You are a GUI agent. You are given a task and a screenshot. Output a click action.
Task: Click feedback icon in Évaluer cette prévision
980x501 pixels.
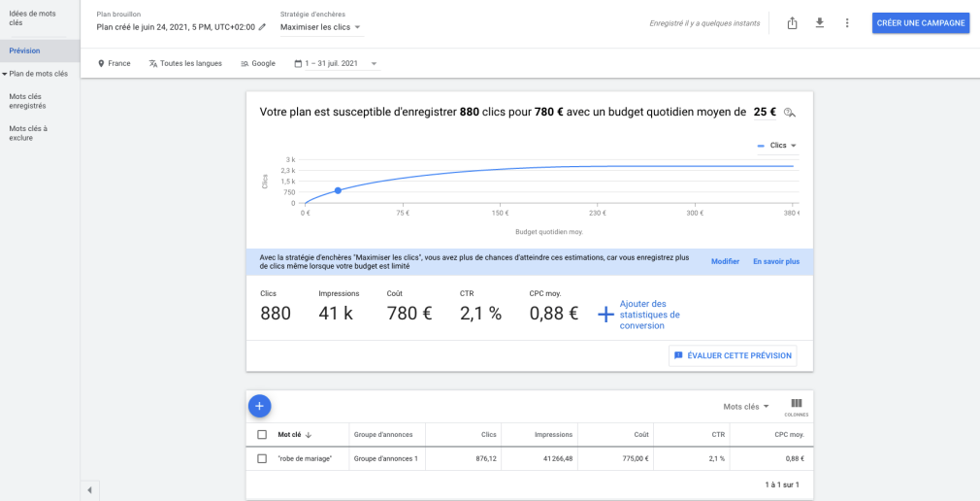pos(678,355)
